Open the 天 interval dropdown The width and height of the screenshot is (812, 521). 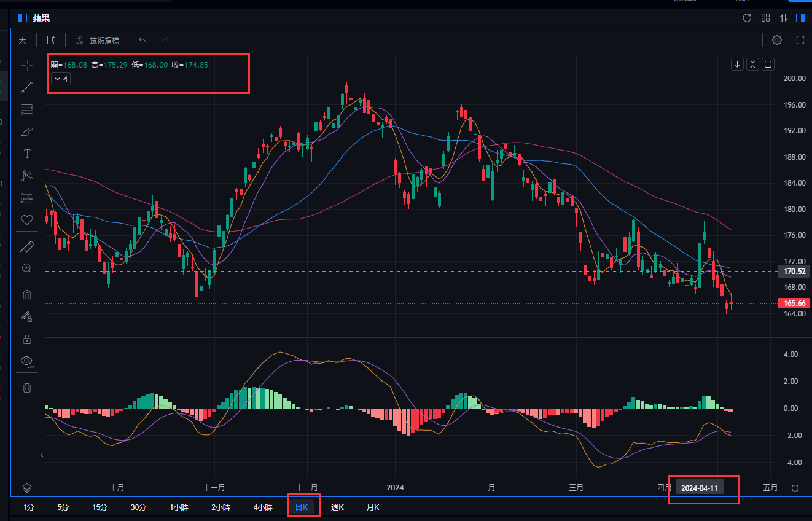pos(23,40)
